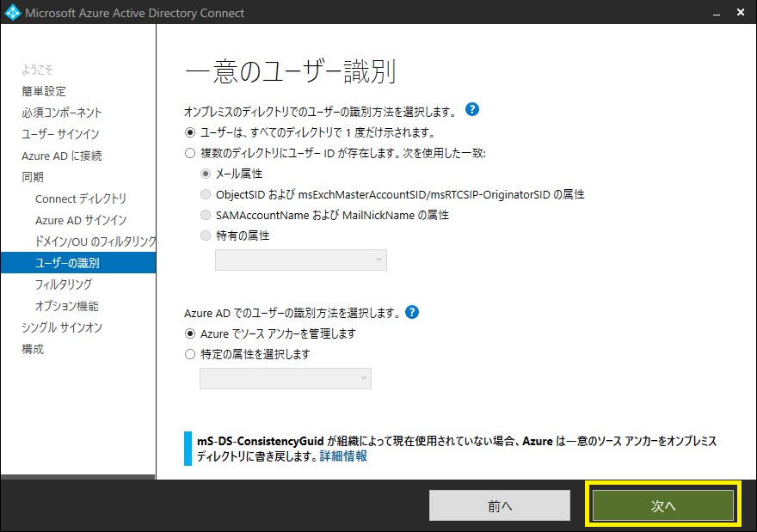
Task: Go to 必須コンポーネント step
Action: (x=62, y=113)
